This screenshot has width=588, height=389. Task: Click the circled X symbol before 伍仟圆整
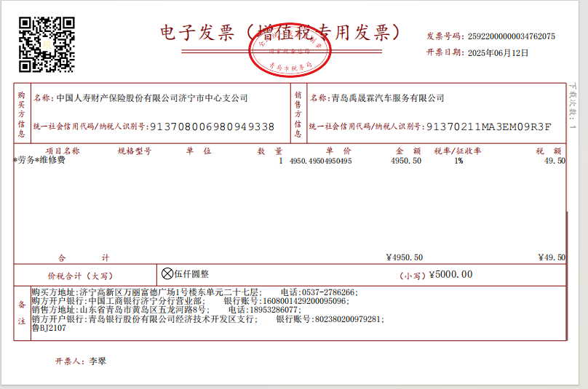pos(167,274)
